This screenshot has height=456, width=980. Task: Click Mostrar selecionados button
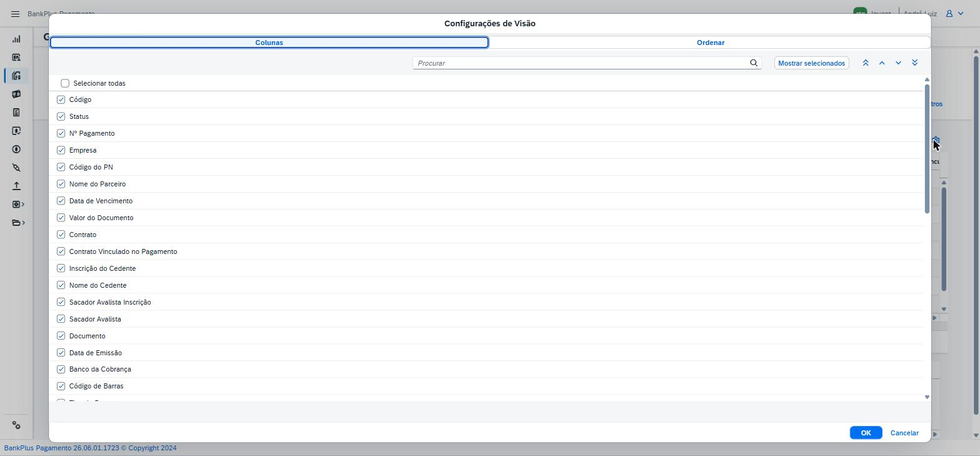(811, 63)
